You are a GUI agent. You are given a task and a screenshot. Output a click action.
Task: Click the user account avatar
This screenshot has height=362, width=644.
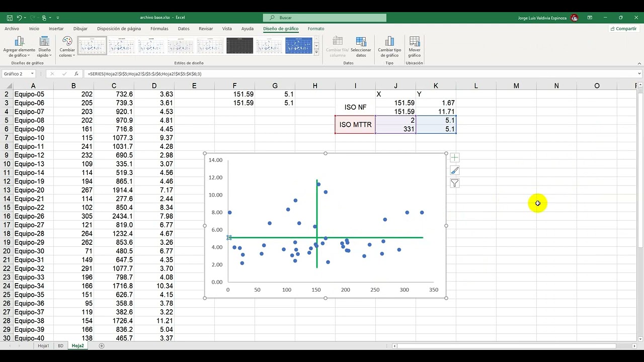pos(575,18)
